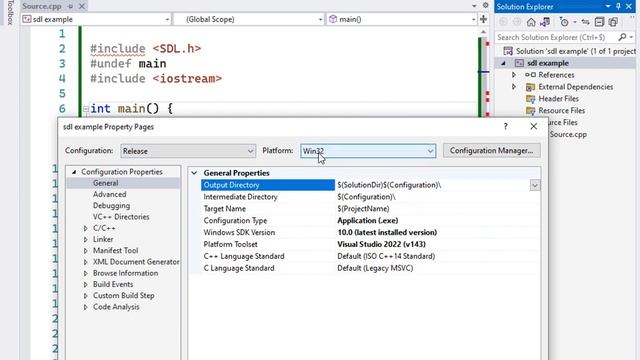The image size is (640, 360).
Task: Select C++ Language Standard property row
Action: (370, 256)
